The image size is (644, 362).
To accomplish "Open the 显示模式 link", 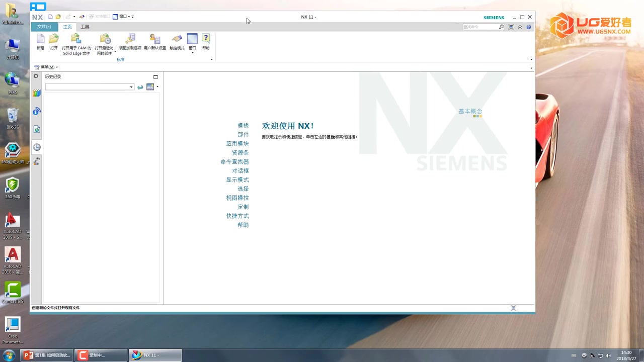I will click(237, 180).
